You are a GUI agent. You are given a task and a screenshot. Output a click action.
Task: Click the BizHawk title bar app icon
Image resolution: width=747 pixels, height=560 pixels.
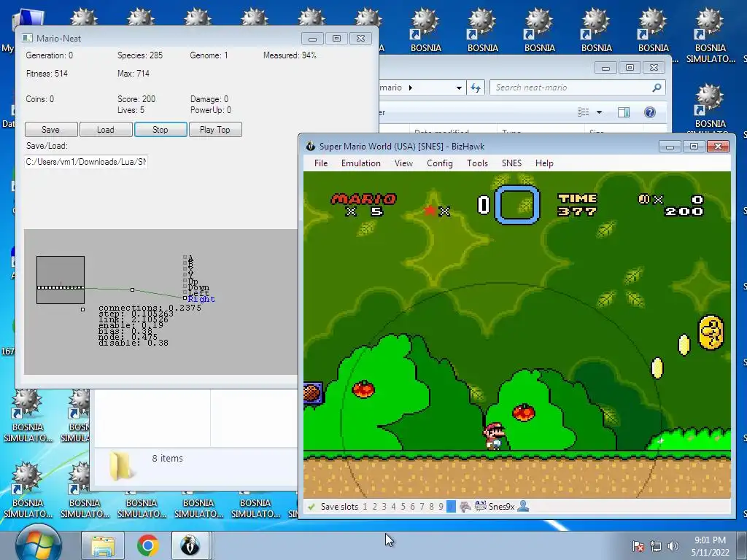311,146
